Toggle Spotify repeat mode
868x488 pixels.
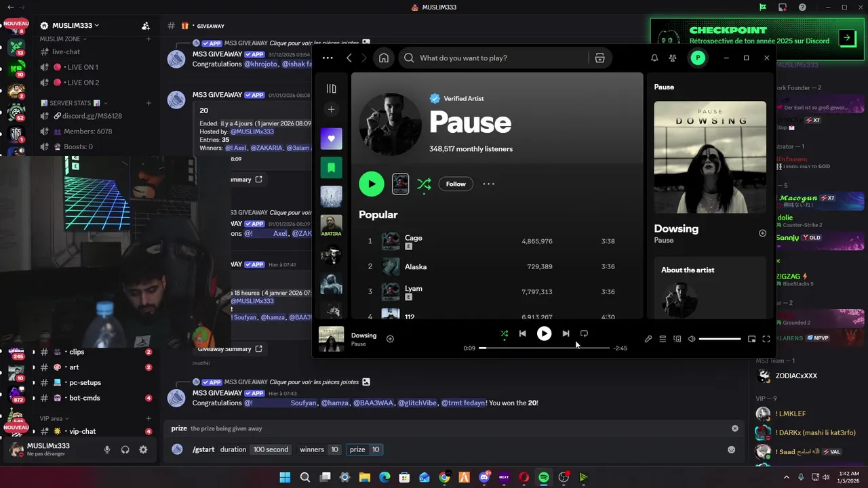tap(584, 333)
